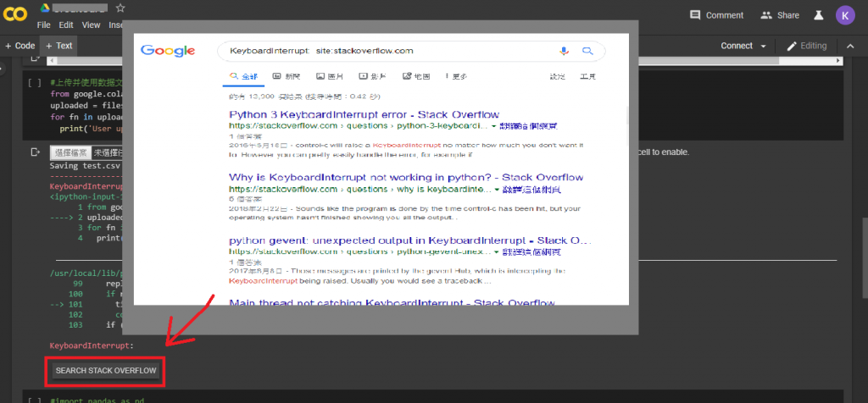This screenshot has height=403, width=868.
Task: Select the 全部 (All) results tab
Action: [x=243, y=77]
